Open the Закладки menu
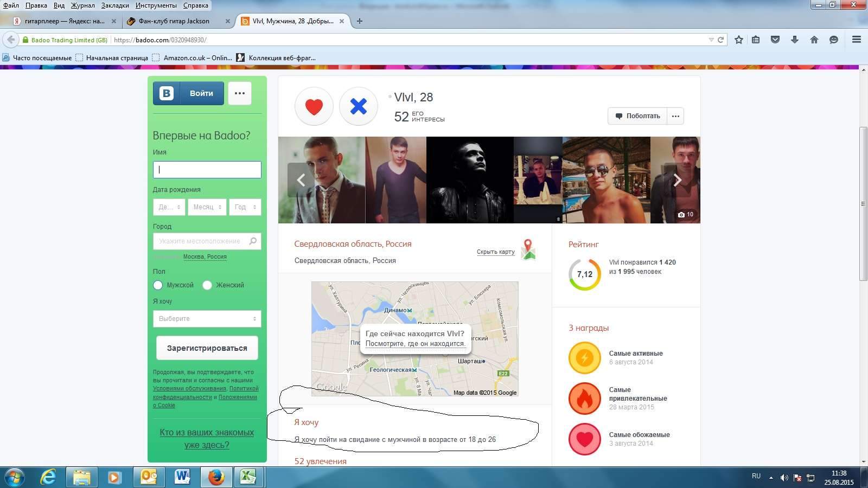868x488 pixels. tap(115, 5)
